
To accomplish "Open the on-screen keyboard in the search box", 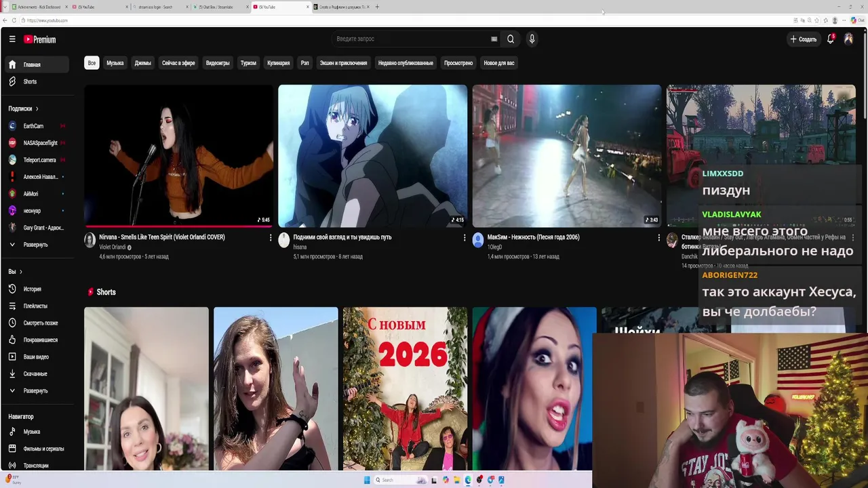I will point(494,39).
